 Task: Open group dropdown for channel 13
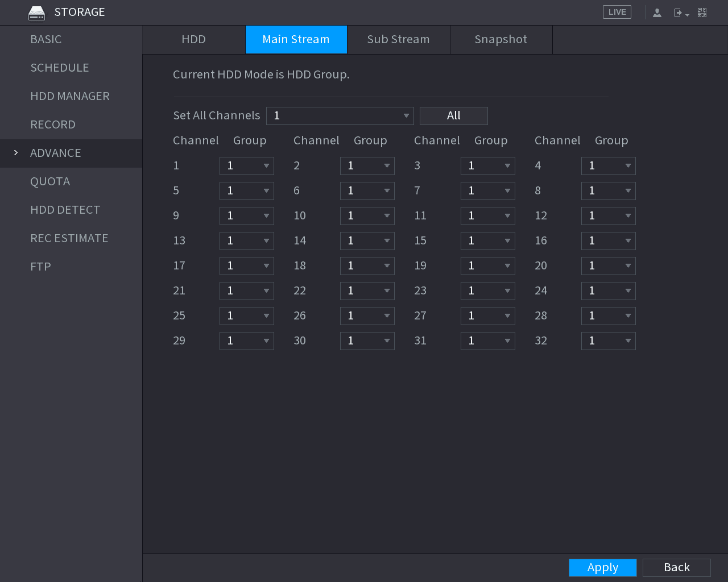pyautogui.click(x=247, y=241)
